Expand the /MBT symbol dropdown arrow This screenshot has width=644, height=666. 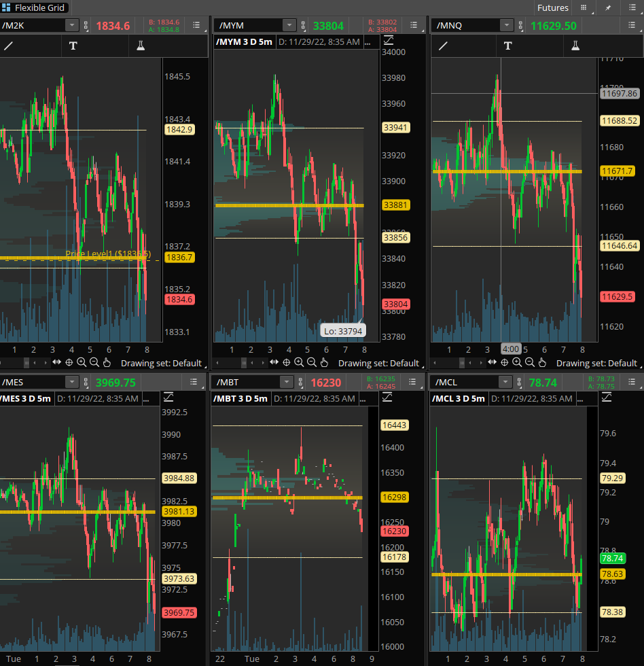click(287, 382)
